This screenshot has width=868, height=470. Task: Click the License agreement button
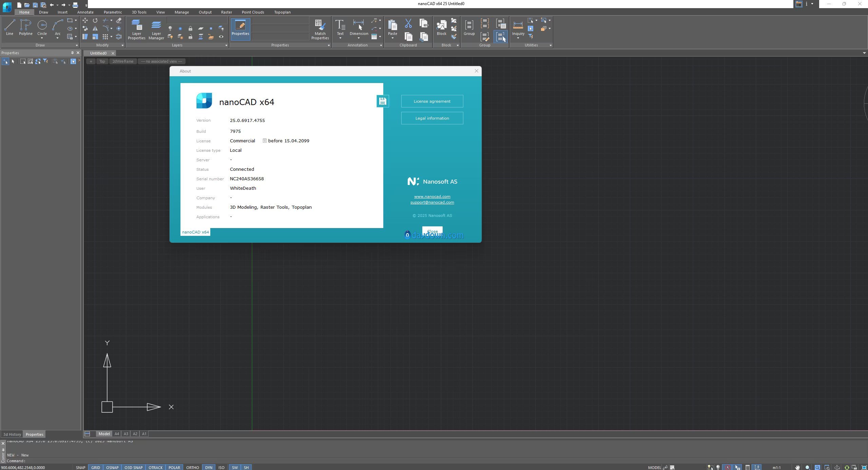pyautogui.click(x=432, y=101)
